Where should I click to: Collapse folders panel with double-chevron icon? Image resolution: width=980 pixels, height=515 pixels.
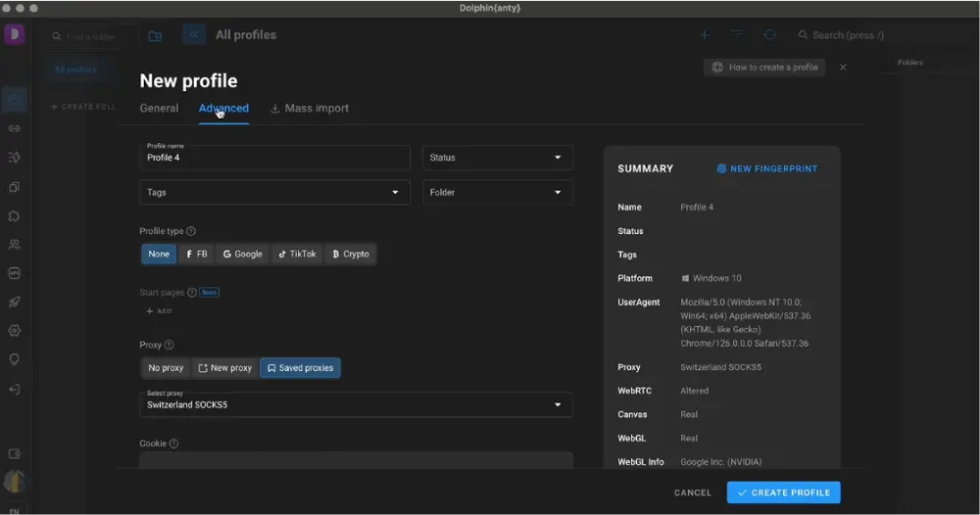point(194,35)
